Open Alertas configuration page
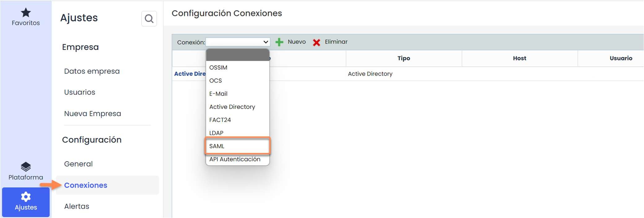This screenshot has height=218, width=644. (x=77, y=206)
